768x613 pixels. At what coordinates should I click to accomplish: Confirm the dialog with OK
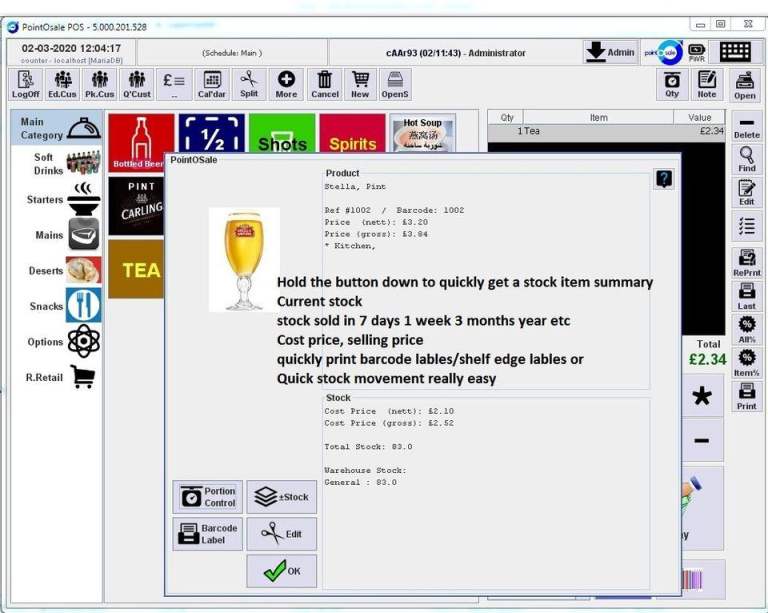(x=282, y=571)
